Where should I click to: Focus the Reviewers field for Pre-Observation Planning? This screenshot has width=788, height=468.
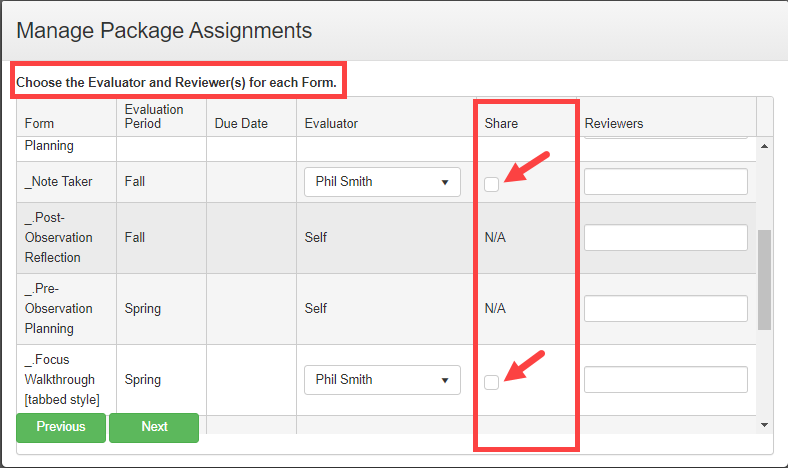(x=666, y=309)
